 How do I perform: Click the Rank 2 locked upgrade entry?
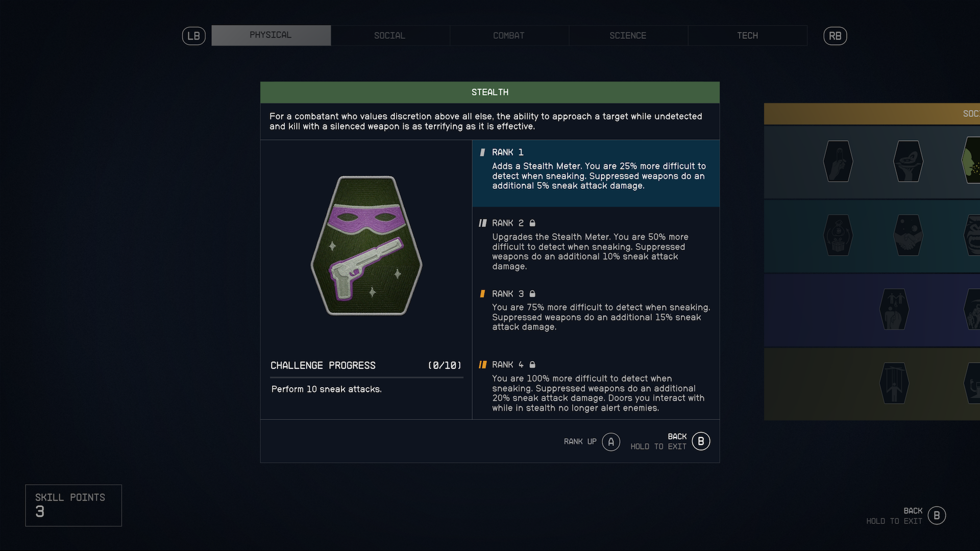click(x=596, y=244)
